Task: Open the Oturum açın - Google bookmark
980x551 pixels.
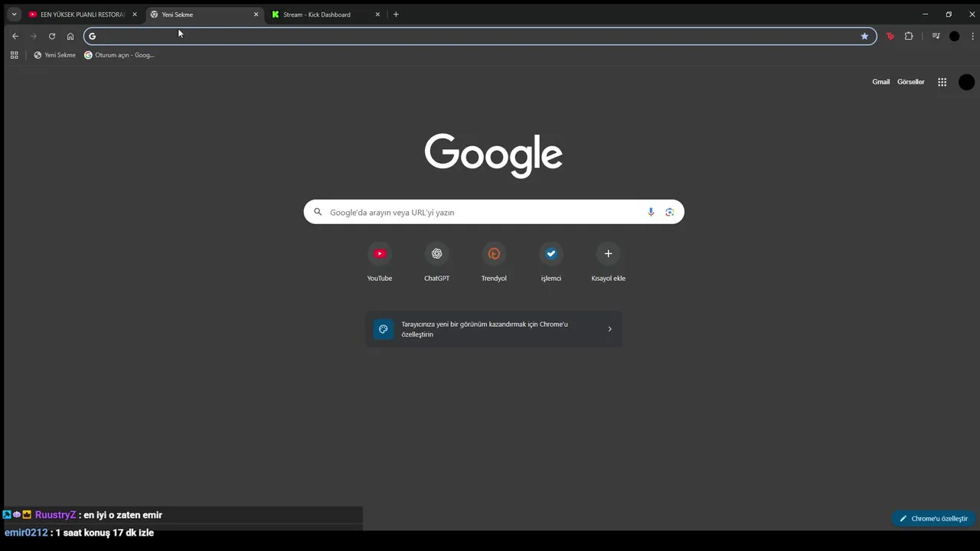Action: pyautogui.click(x=119, y=55)
